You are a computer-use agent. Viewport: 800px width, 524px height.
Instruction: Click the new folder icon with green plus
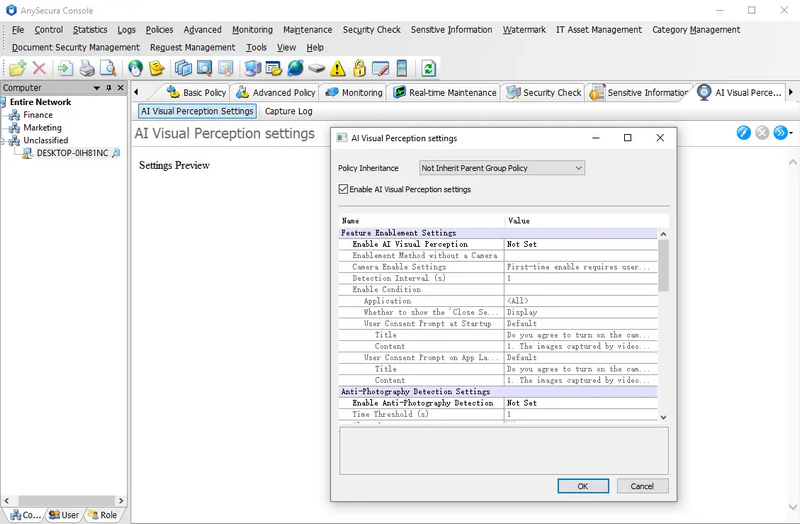coord(17,68)
